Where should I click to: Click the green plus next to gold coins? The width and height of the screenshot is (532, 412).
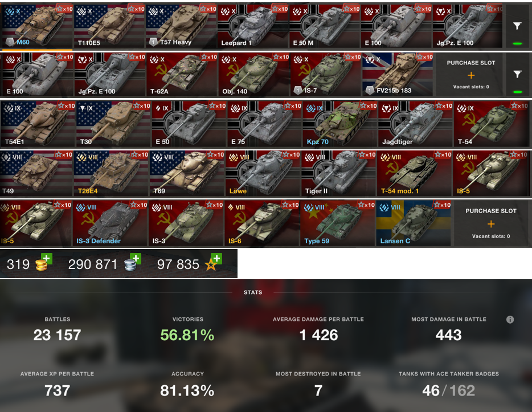click(47, 259)
